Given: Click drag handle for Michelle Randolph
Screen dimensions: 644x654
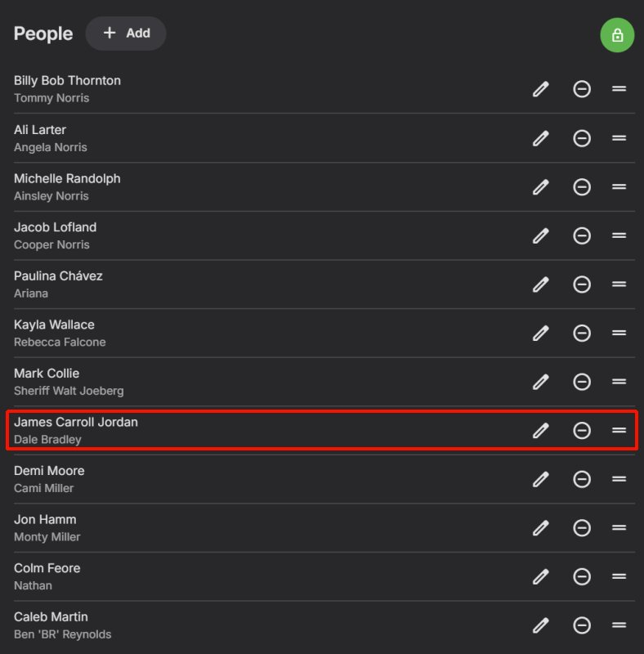Looking at the screenshot, I should (x=619, y=186).
